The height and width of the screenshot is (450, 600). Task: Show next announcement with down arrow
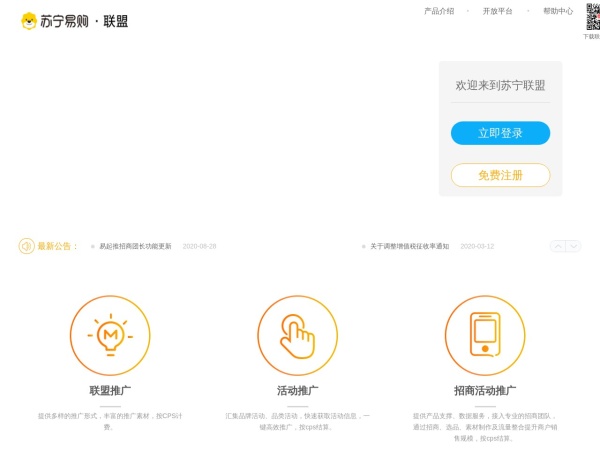pyautogui.click(x=574, y=246)
